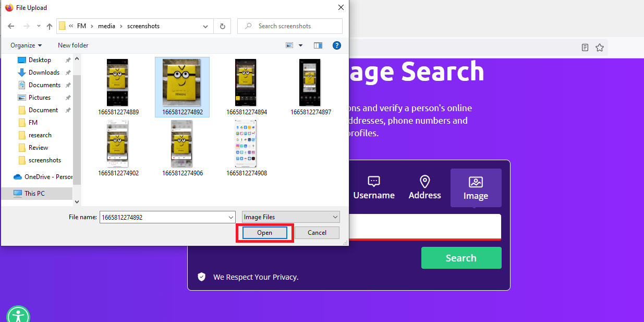The height and width of the screenshot is (322, 644).
Task: Click the Search screenshots field
Action: click(290, 26)
